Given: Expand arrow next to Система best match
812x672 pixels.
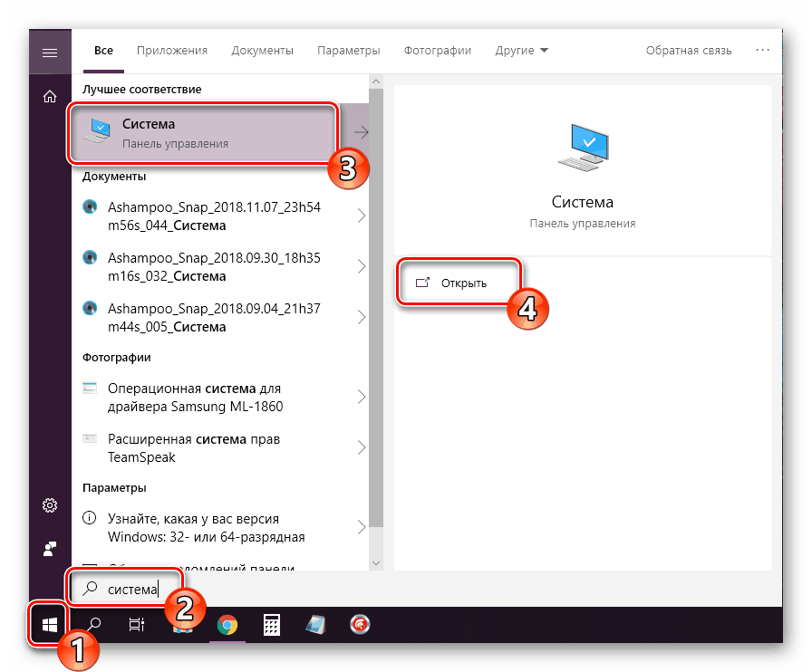Looking at the screenshot, I should 361,132.
